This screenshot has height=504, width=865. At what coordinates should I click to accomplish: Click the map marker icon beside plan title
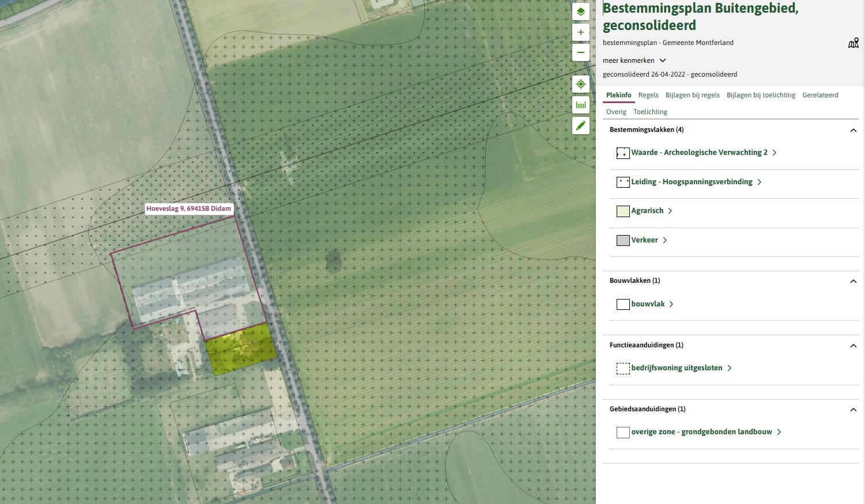point(853,43)
